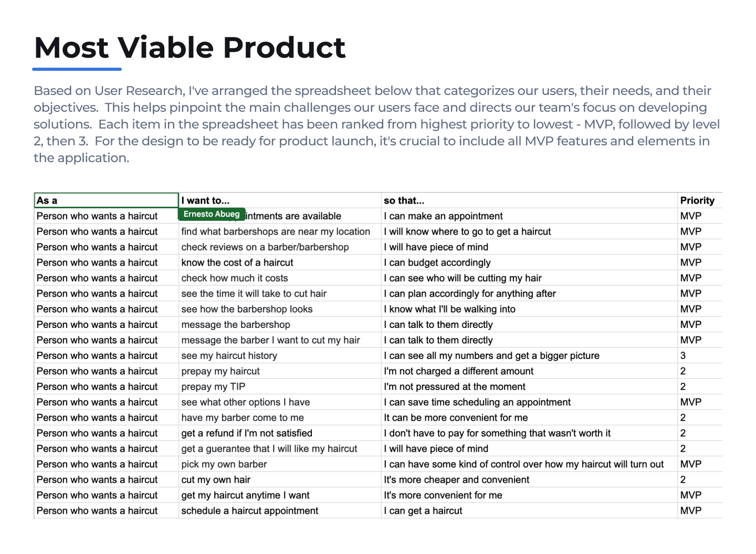
Task: Click the "It's more cheaper and convenient" cell
Action: pyautogui.click(x=456, y=480)
